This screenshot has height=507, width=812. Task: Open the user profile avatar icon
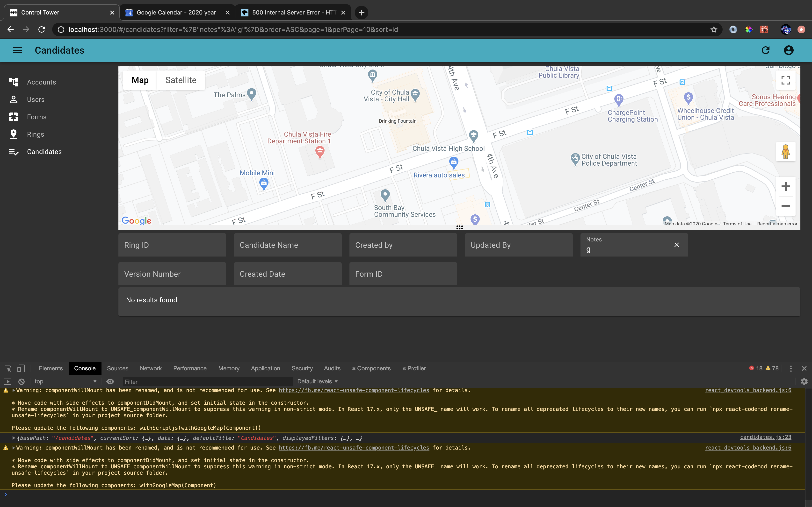(x=788, y=50)
